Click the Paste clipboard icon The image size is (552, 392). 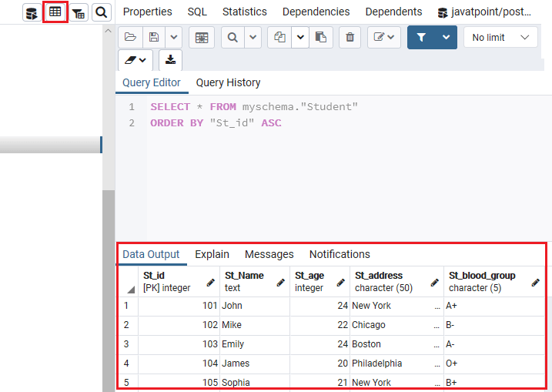pyautogui.click(x=321, y=37)
